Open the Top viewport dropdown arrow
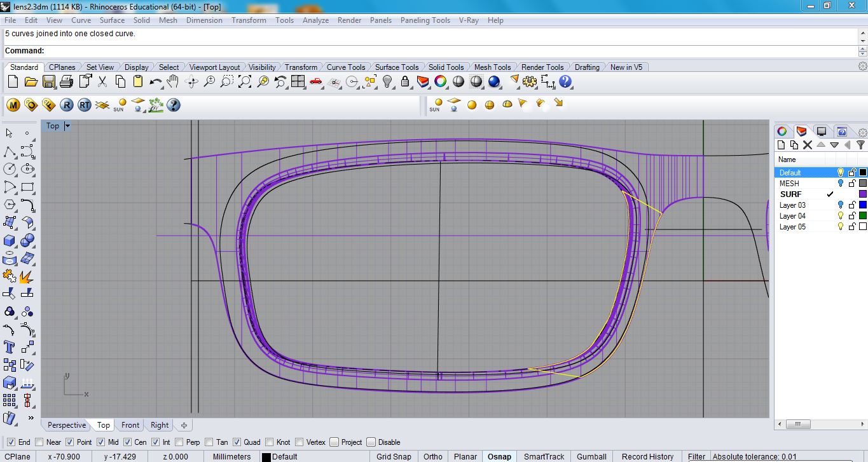 pyautogui.click(x=67, y=126)
